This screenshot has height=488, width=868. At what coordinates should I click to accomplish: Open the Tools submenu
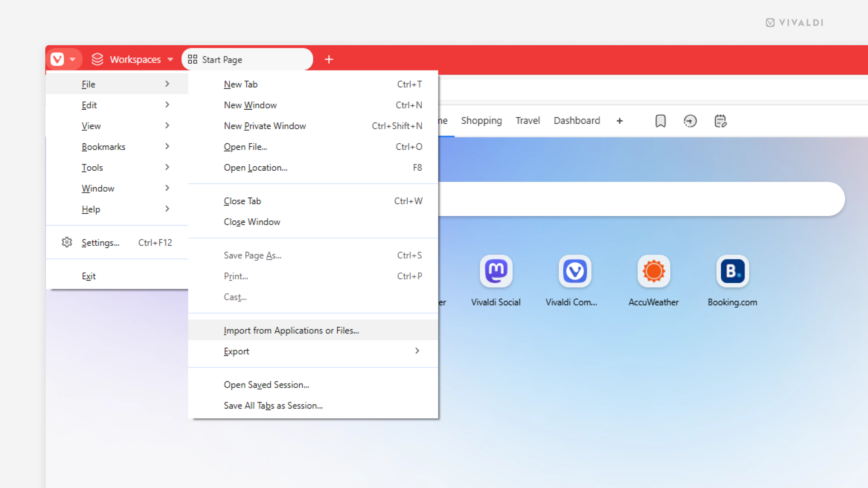[x=117, y=167]
